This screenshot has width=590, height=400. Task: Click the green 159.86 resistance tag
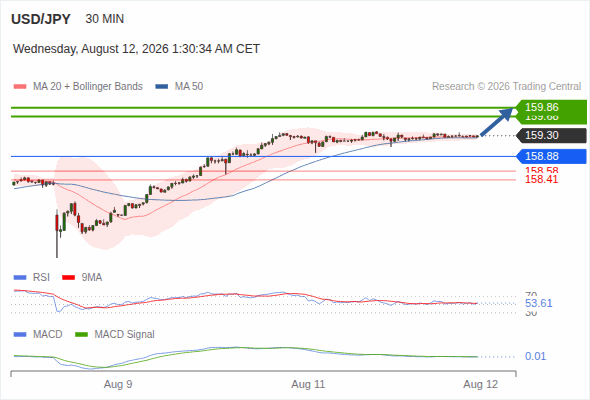click(551, 107)
